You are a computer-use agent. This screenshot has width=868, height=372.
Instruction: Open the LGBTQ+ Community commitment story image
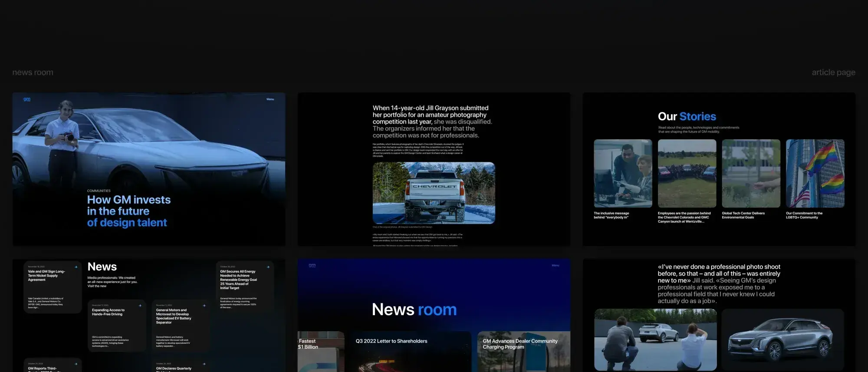815,173
